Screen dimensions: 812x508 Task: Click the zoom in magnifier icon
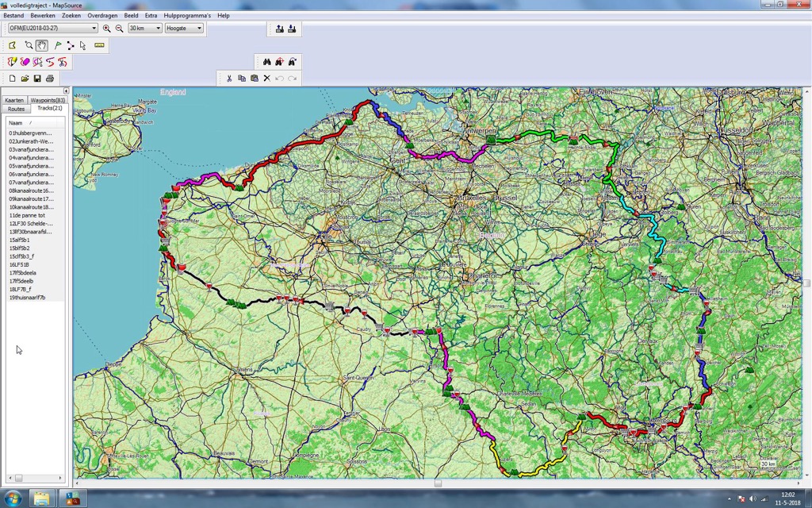107,29
